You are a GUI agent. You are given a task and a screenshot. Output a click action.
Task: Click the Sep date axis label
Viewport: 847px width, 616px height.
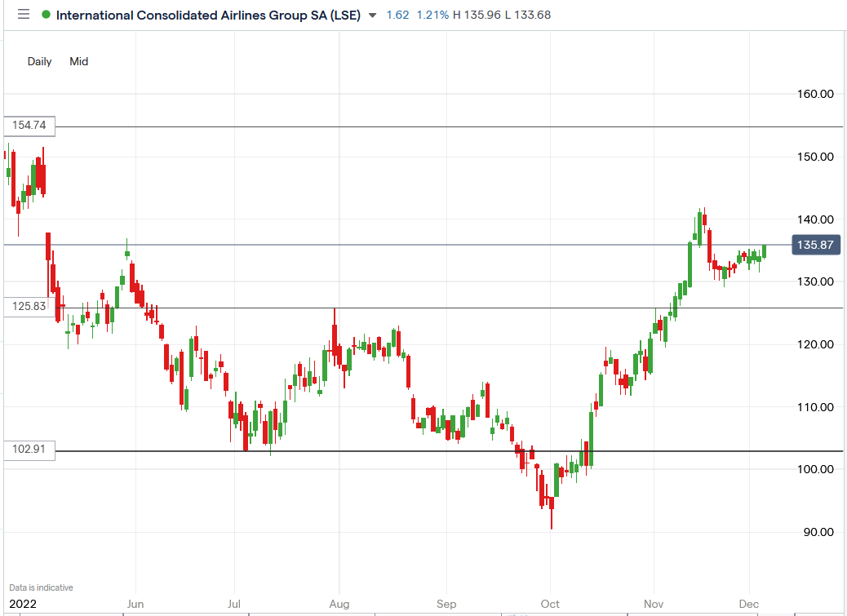446,604
